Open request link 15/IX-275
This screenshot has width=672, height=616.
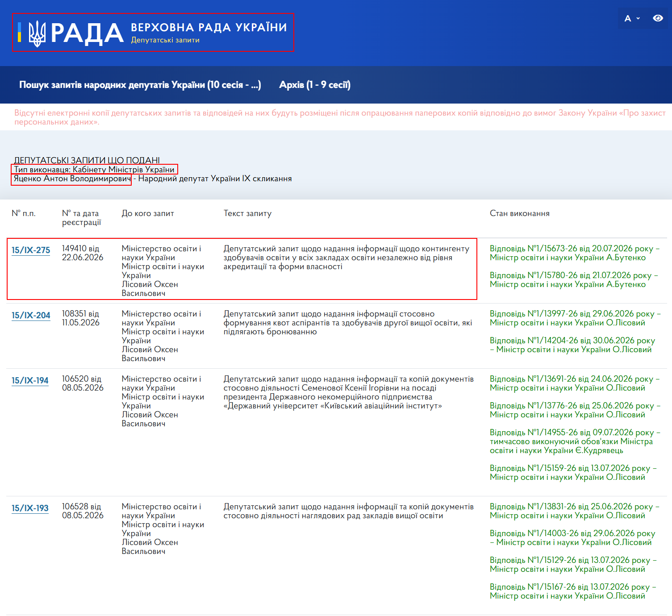31,250
